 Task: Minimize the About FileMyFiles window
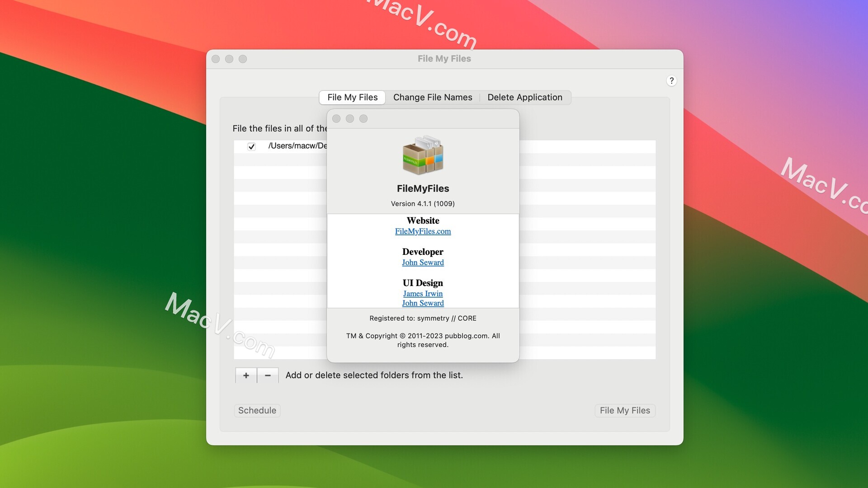[350, 118]
